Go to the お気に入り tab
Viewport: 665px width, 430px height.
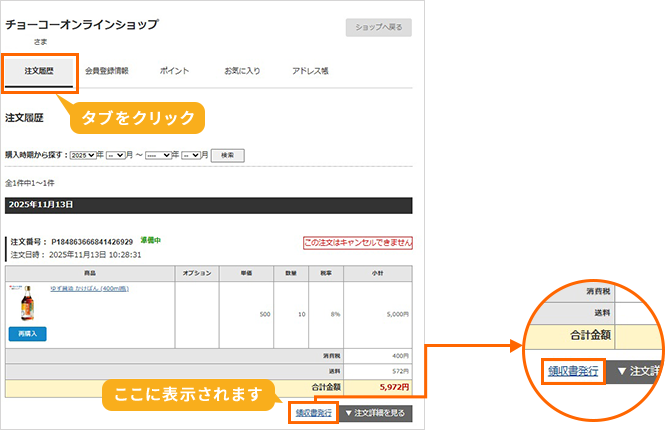point(241,72)
